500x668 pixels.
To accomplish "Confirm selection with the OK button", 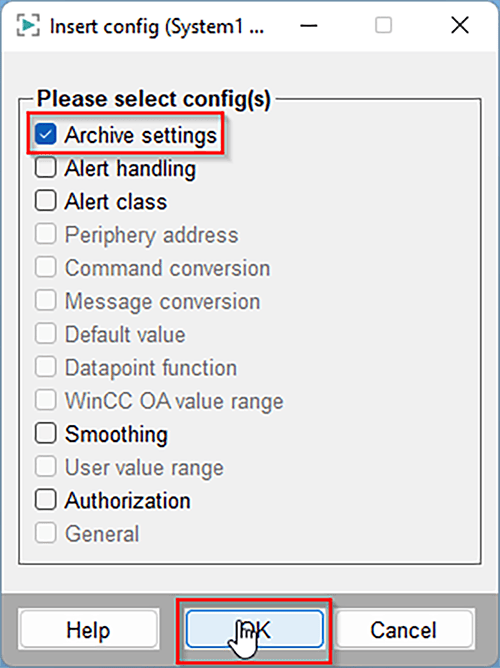I will pos(254,630).
